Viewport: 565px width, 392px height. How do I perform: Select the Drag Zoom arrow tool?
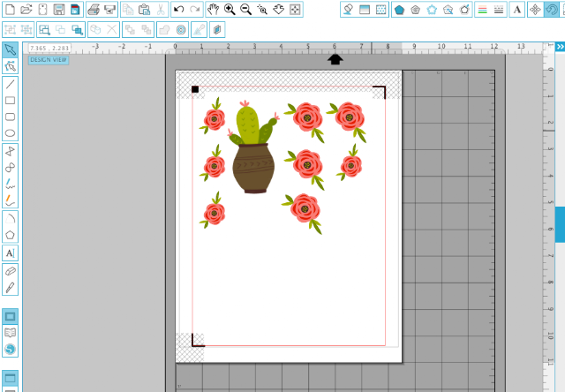pos(279,10)
